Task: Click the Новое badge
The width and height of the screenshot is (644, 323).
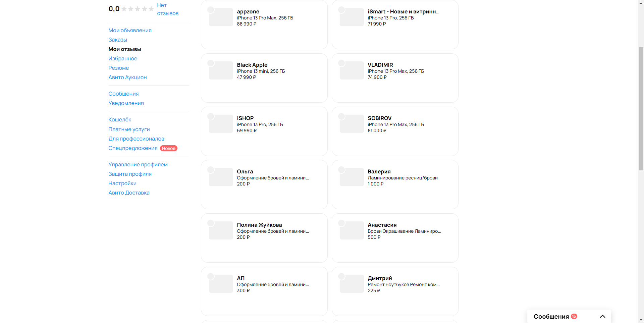Action: [169, 148]
